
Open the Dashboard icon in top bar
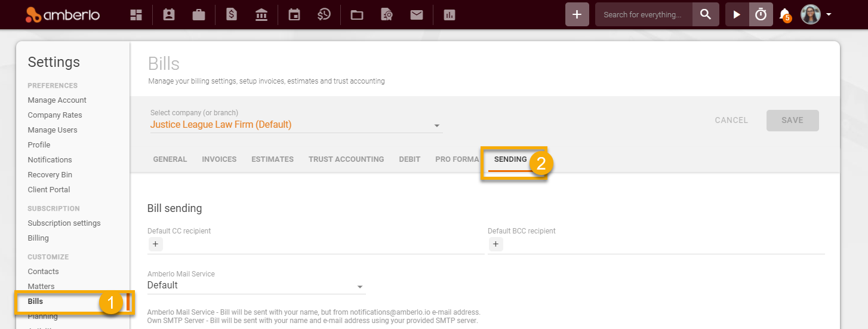coord(137,15)
